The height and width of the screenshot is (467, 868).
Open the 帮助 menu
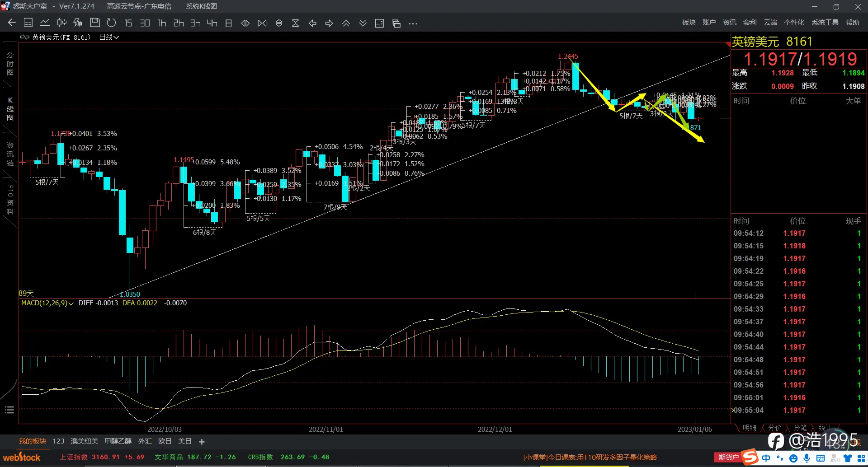[x=853, y=23]
